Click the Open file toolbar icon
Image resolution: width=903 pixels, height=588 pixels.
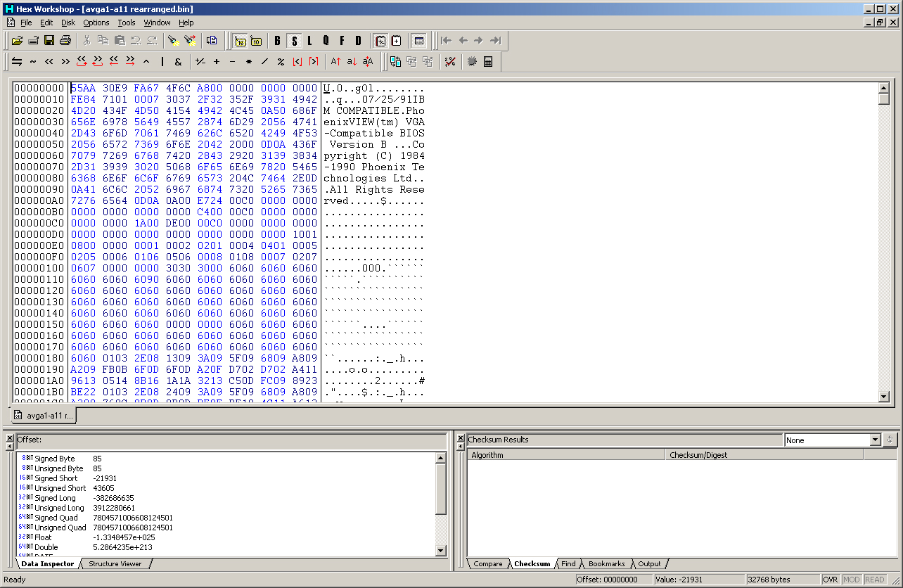[18, 41]
